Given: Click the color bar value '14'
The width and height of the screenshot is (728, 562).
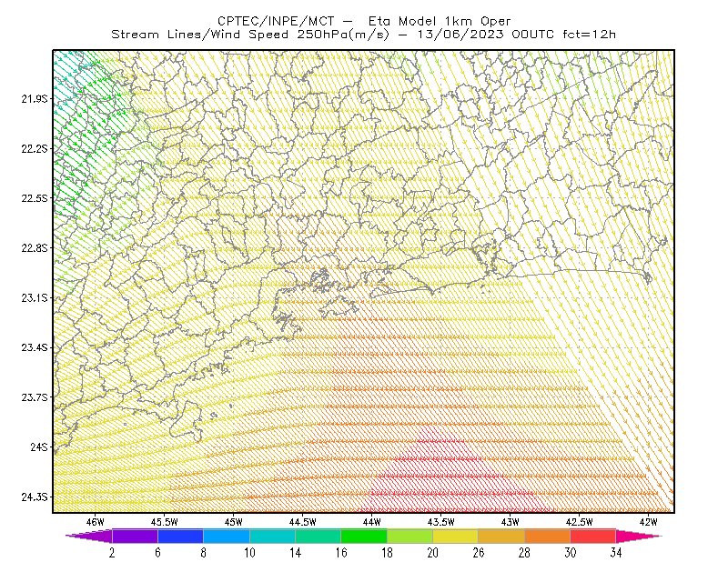Looking at the screenshot, I should (x=295, y=553).
